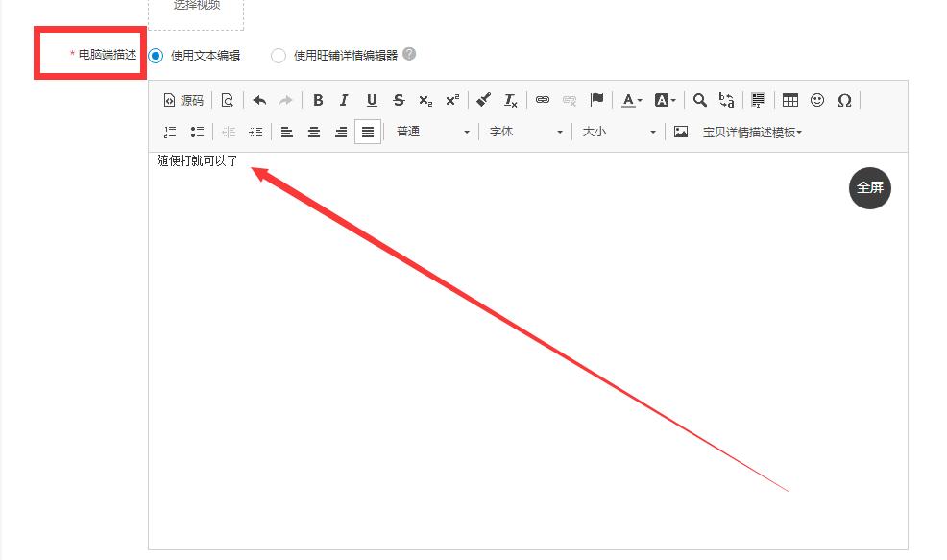Justify the text alignment
This screenshot has width=947, height=560.
tap(368, 132)
